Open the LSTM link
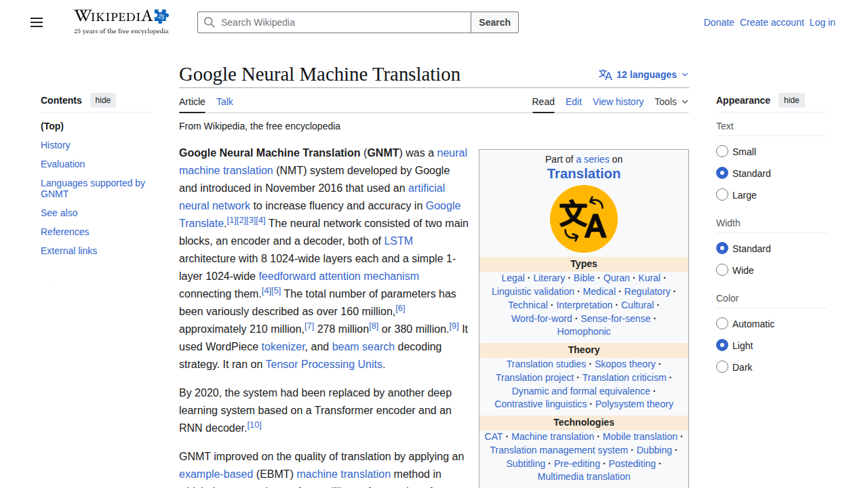This screenshot has height=488, width=868. click(398, 241)
